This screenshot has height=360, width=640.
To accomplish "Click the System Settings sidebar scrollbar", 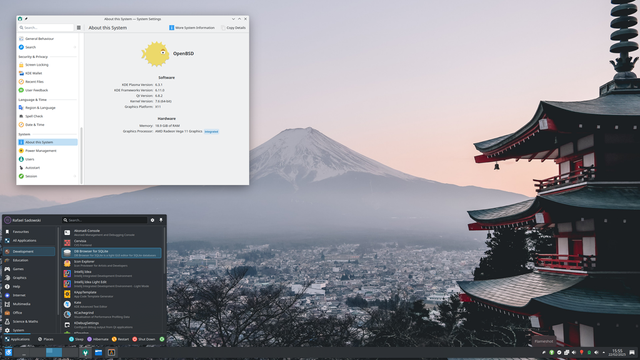I will tap(82, 155).
